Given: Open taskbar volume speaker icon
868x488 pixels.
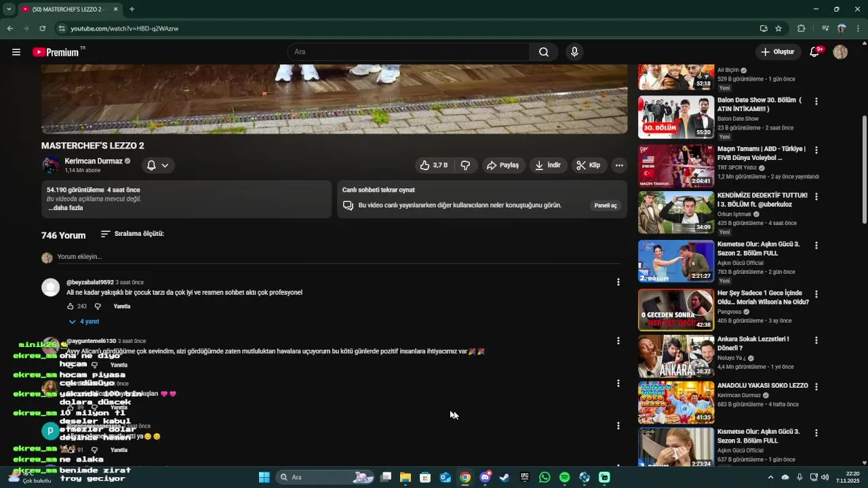Looking at the screenshot, I should pyautogui.click(x=825, y=477).
